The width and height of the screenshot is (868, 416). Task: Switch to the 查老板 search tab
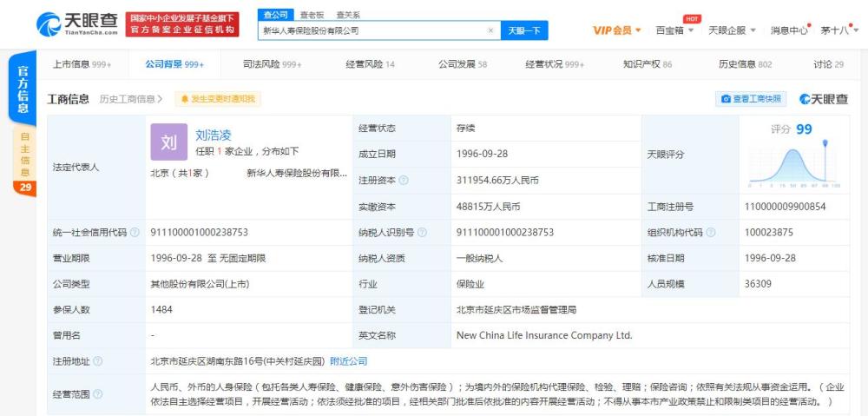tap(312, 15)
